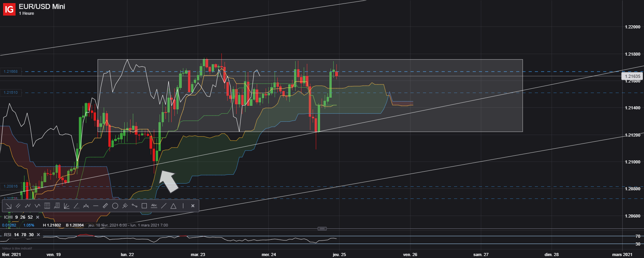Select the vertical line tool
644x258 pixels.
pos(183,206)
